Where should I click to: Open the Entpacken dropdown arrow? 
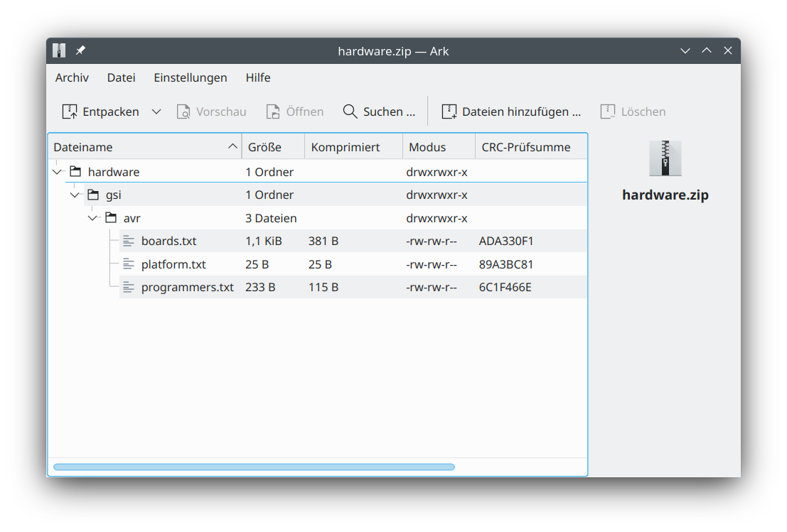coord(156,111)
